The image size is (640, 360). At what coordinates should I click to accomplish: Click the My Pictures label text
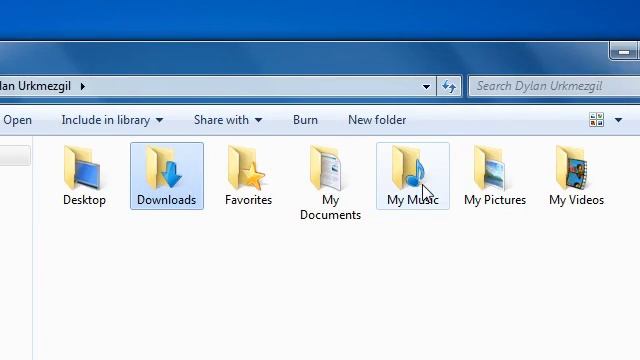(495, 200)
